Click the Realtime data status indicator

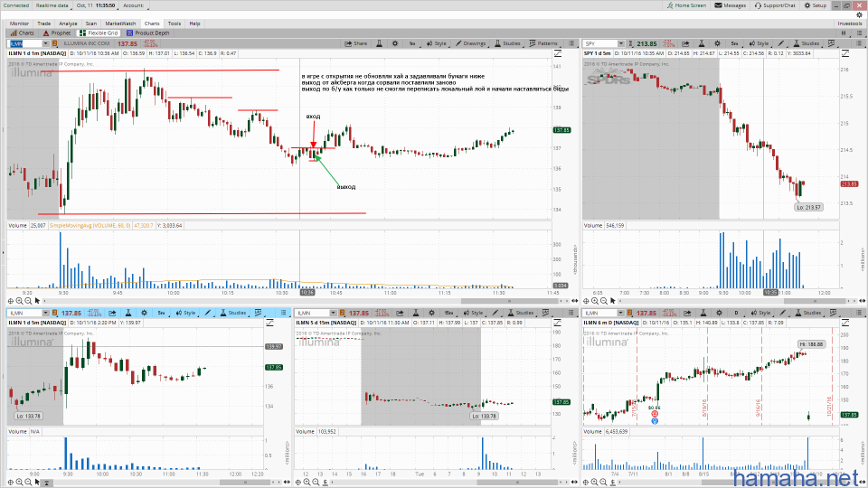52,5
